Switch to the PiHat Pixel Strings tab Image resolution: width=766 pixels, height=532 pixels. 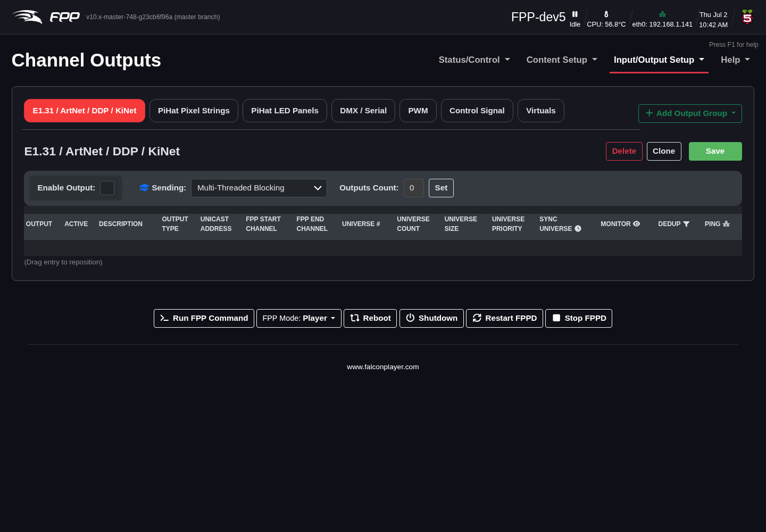pos(194,111)
